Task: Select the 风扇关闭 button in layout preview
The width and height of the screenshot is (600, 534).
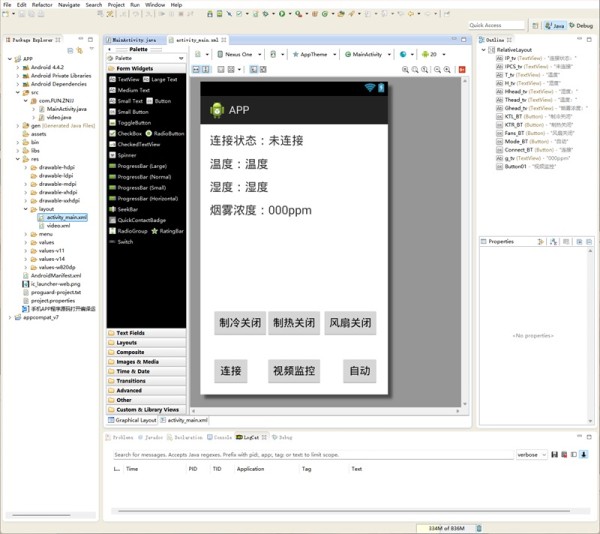Action: point(350,323)
